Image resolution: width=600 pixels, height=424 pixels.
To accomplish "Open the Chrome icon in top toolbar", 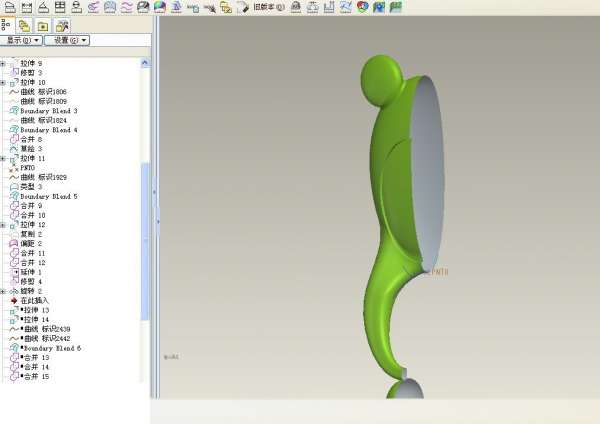I will click(x=362, y=7).
